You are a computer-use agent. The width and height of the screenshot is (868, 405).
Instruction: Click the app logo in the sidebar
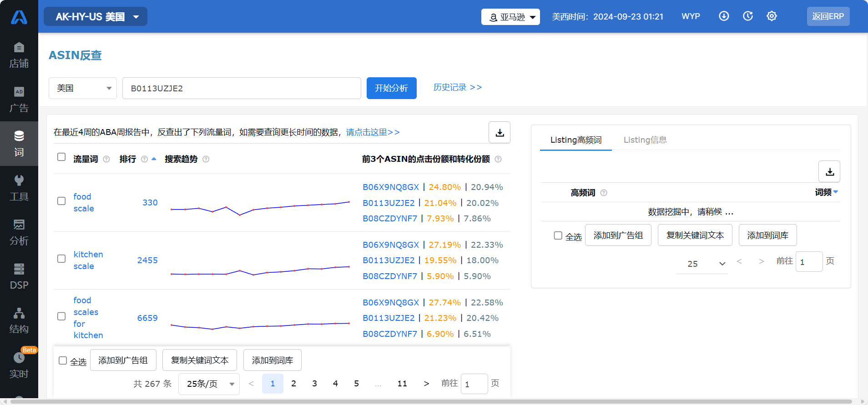click(19, 17)
